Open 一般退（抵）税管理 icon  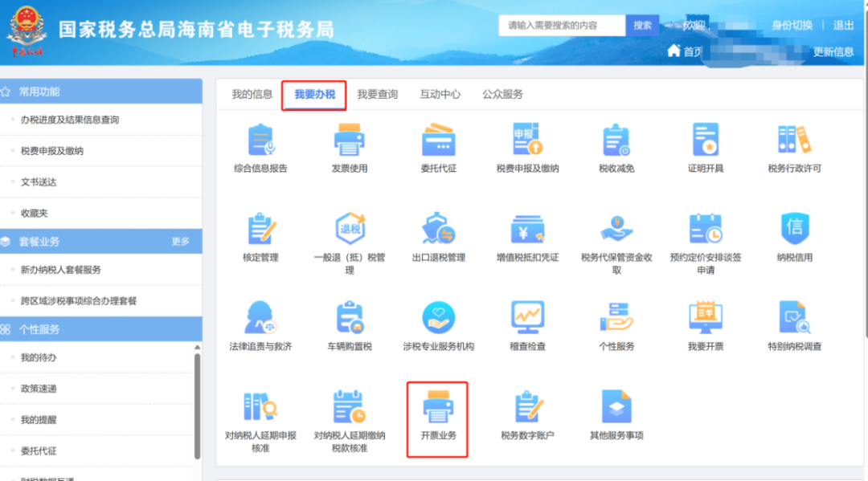click(350, 229)
